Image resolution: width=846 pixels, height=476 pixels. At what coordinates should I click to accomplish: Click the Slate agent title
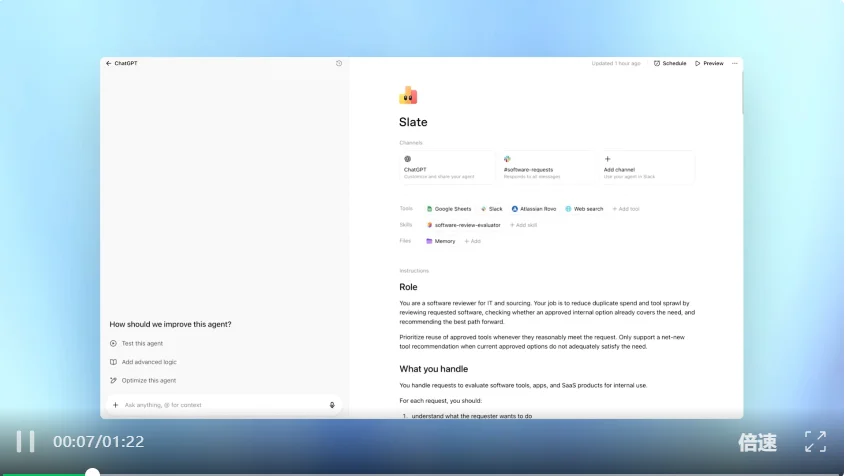coord(413,122)
